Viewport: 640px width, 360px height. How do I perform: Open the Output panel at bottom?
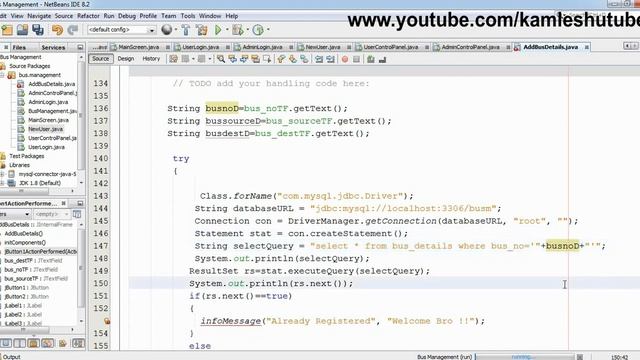coord(11,357)
